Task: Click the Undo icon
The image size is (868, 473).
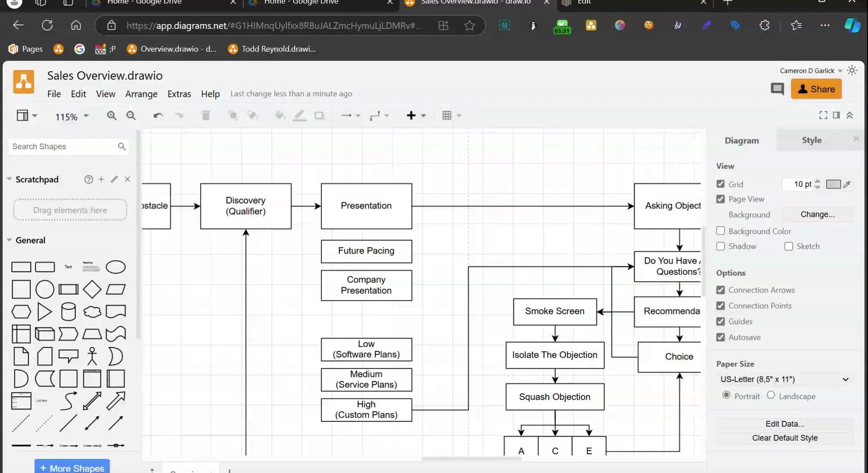Action: 158,115
